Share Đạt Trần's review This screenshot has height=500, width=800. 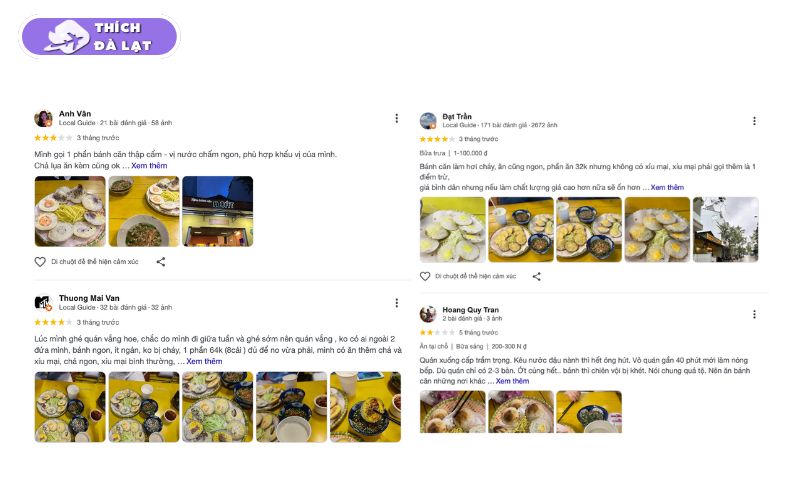(x=537, y=276)
